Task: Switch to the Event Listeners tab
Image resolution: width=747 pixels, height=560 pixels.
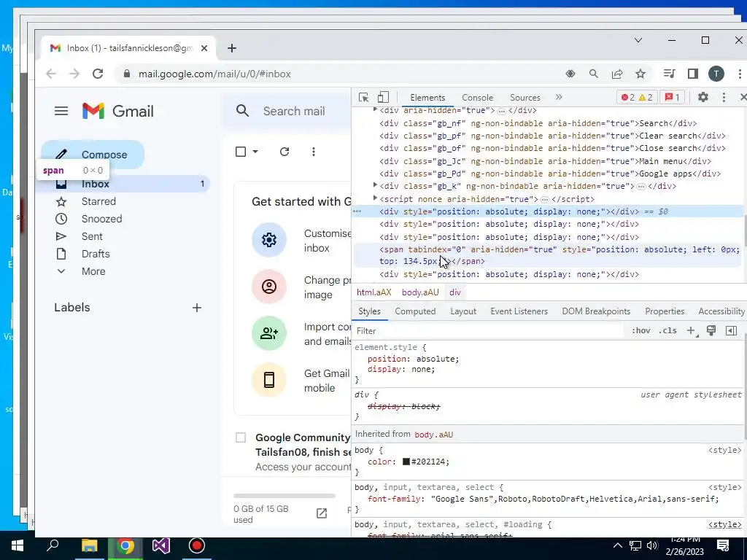Action: 519,311
